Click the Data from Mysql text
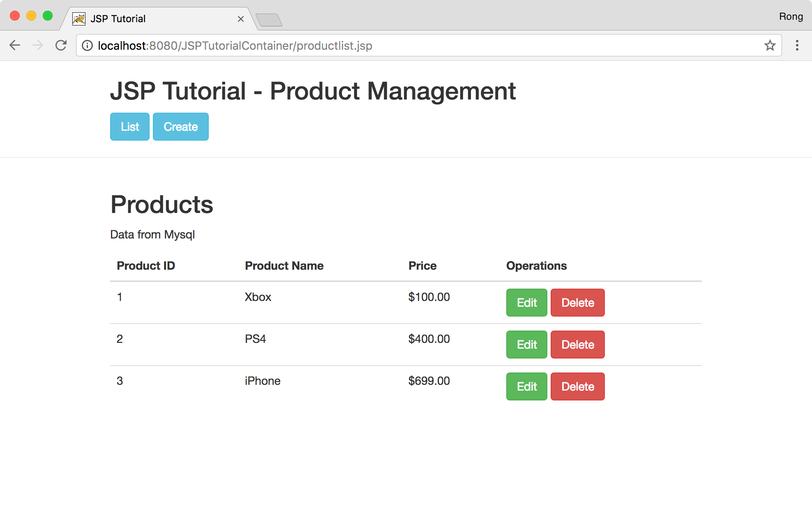 coord(152,234)
